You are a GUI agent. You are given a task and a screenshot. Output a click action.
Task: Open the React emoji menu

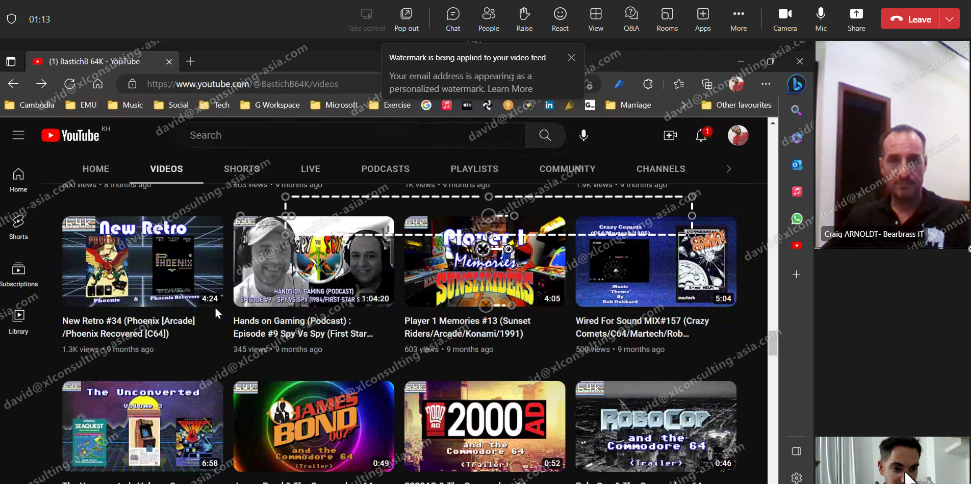tap(560, 19)
